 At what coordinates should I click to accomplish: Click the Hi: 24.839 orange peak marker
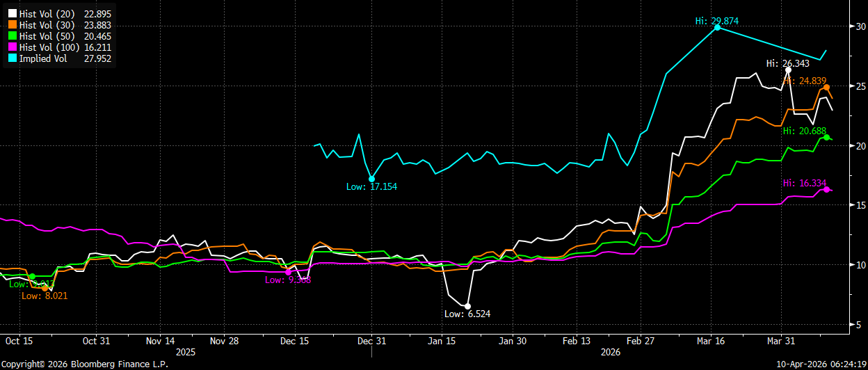(x=826, y=87)
